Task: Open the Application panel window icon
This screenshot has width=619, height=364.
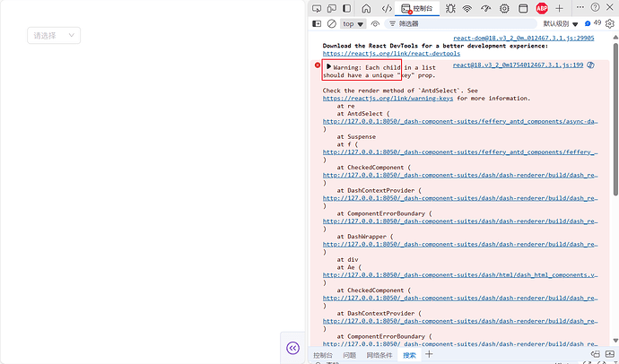Action: 523,8
